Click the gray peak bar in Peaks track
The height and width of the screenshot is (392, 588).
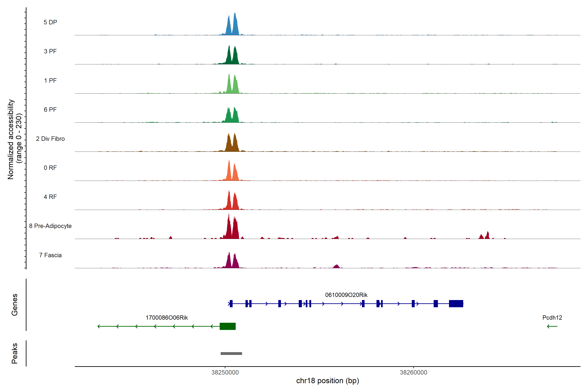click(231, 353)
